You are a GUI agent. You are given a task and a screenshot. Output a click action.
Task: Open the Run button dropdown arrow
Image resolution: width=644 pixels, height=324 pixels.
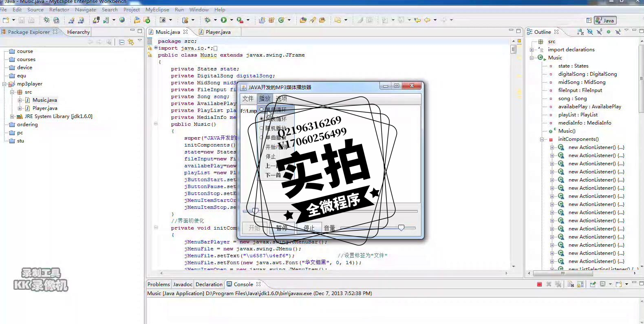[232, 20]
